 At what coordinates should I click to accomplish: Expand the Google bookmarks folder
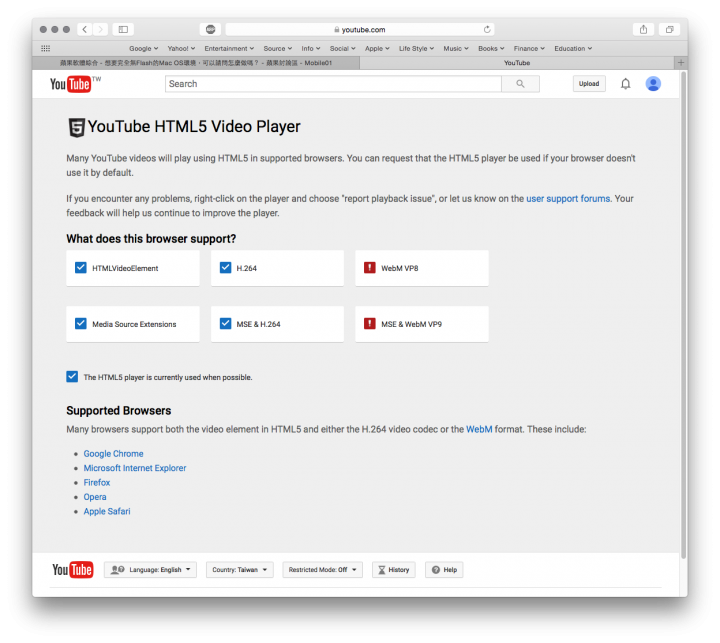click(x=143, y=48)
